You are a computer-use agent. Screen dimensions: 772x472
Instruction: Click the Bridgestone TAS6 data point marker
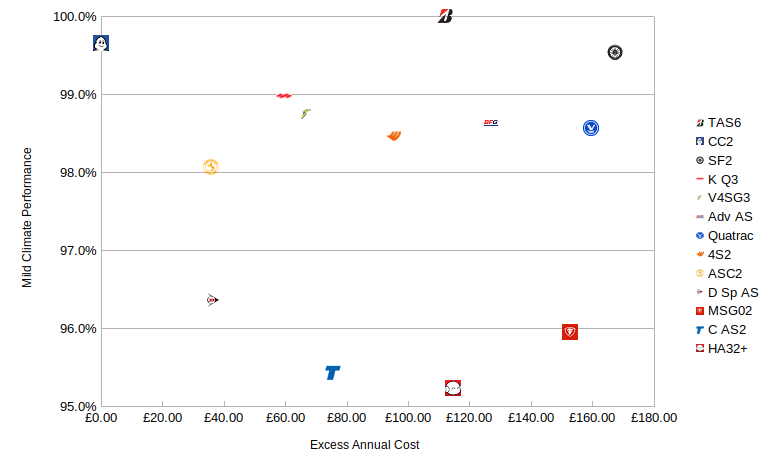[x=446, y=16]
